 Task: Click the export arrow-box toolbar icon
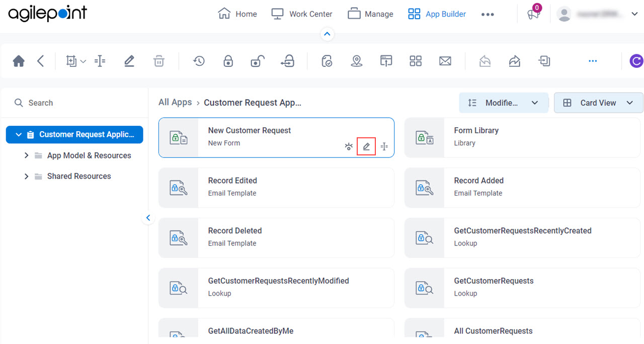tap(544, 61)
